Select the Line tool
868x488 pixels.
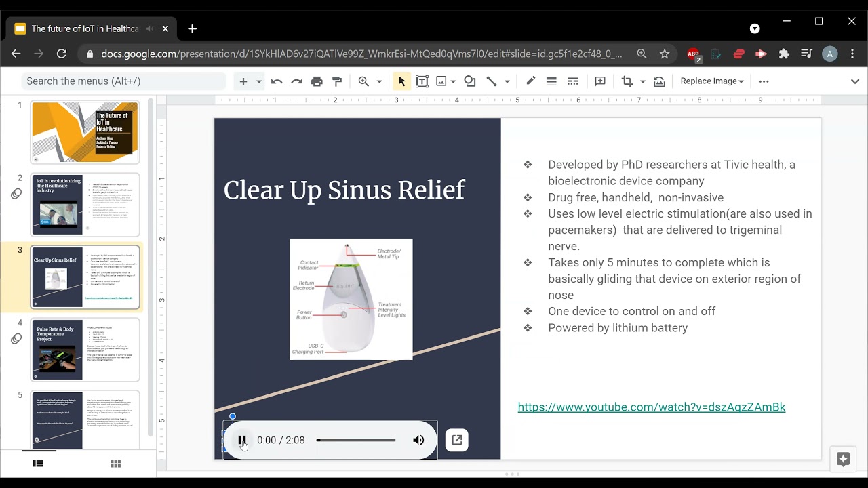[x=492, y=81]
